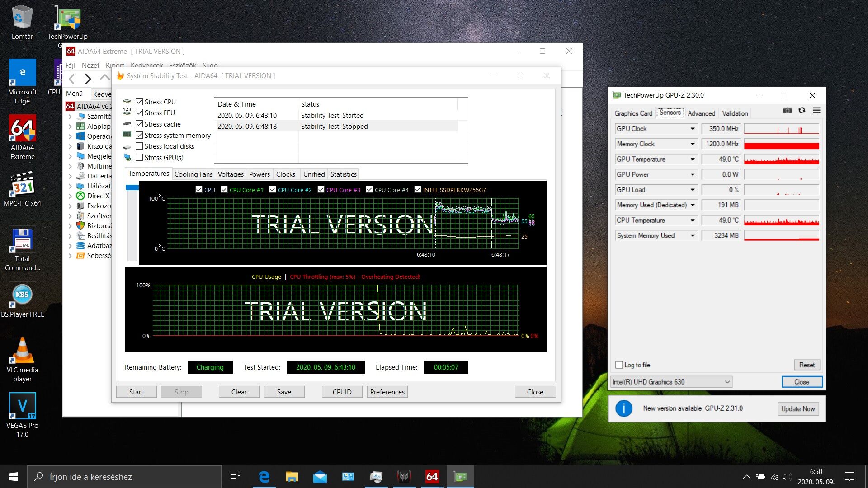Image resolution: width=868 pixels, height=488 pixels.
Task: Click AIDA64 forward navigation arrow
Action: coord(88,79)
